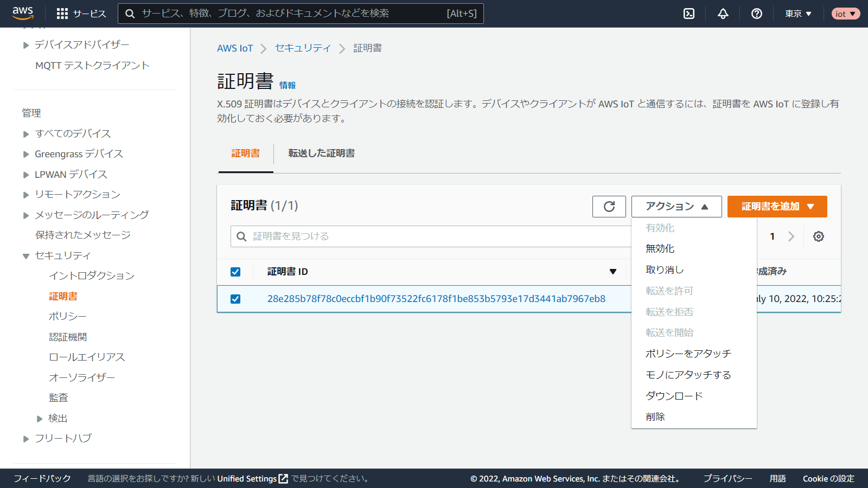Open table preferences gear icon
Screen dimensions: 868x488
(818, 236)
